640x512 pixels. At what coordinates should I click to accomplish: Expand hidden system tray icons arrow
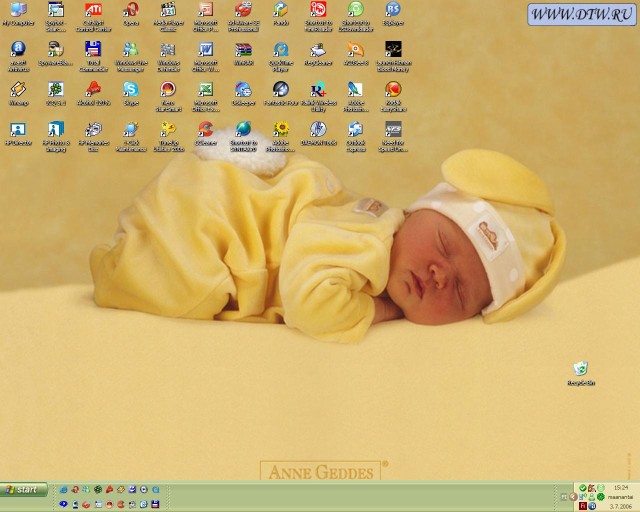pyautogui.click(x=573, y=496)
